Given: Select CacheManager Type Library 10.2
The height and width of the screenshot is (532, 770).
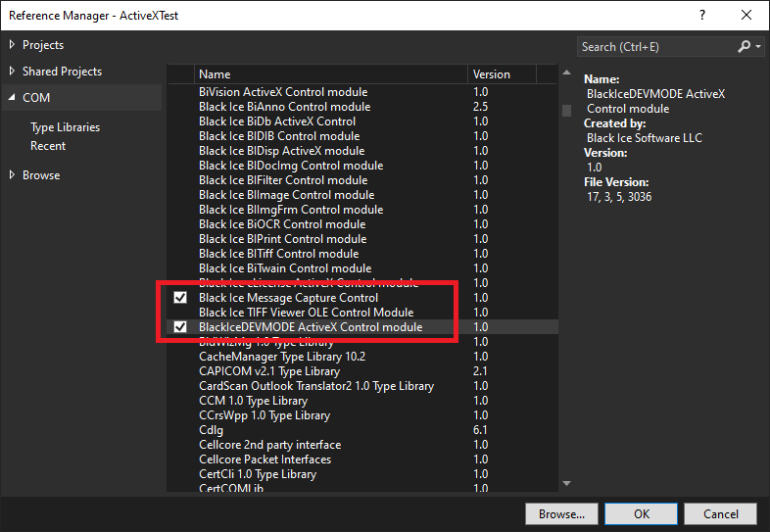Looking at the screenshot, I should coord(361,357).
